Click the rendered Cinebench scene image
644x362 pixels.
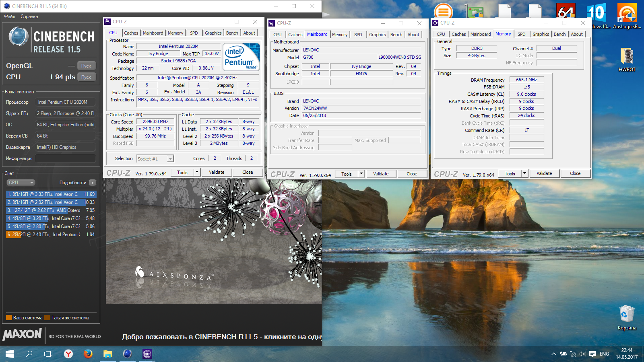pos(213,241)
